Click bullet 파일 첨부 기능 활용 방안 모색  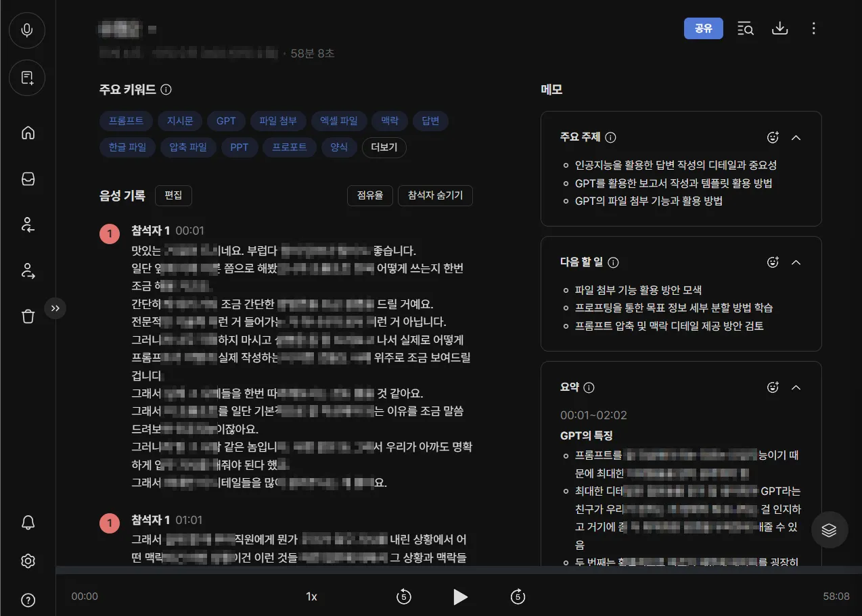638,290
